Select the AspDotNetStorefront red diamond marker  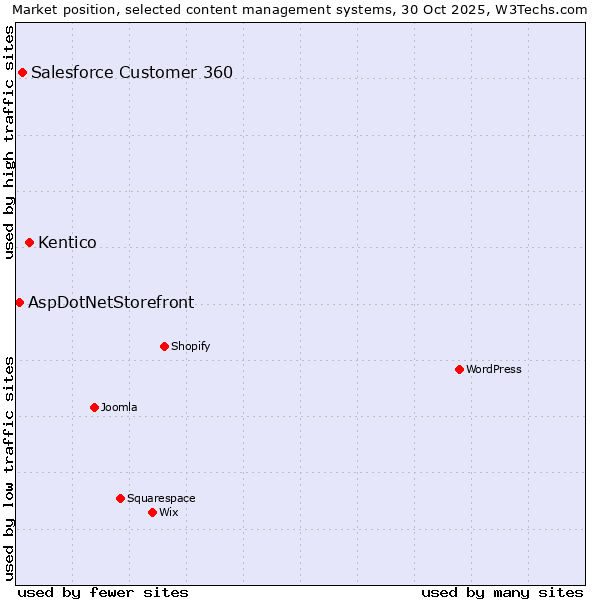tap(19, 302)
